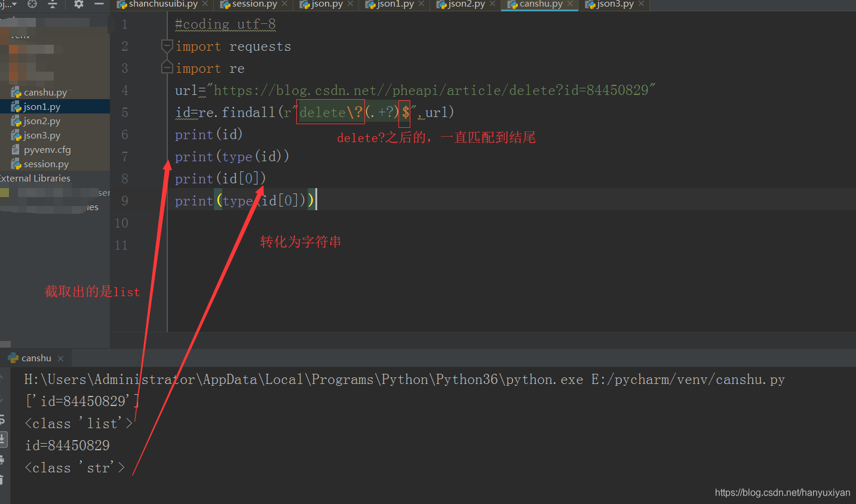Click the '#coding utf-8' comment line
Viewport: 856px width, 504px height.
[225, 24]
